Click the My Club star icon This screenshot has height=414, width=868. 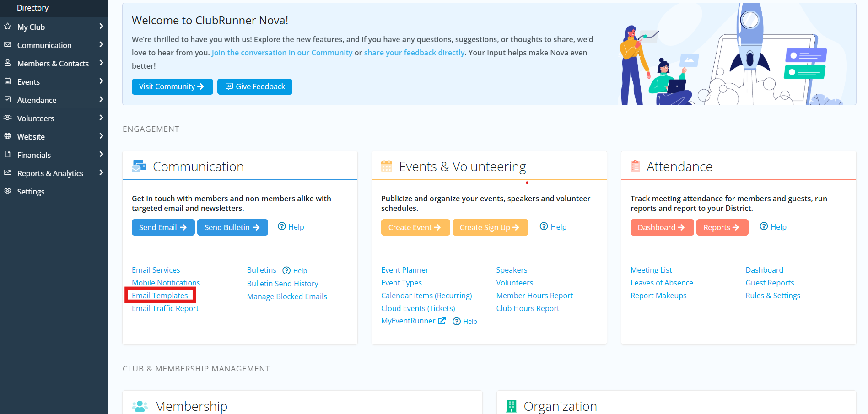coord(8,27)
